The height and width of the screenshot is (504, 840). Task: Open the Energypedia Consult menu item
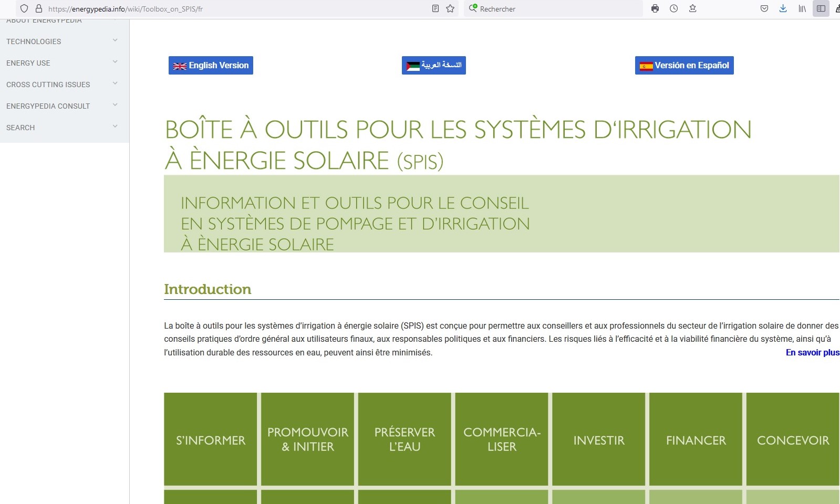pos(48,106)
